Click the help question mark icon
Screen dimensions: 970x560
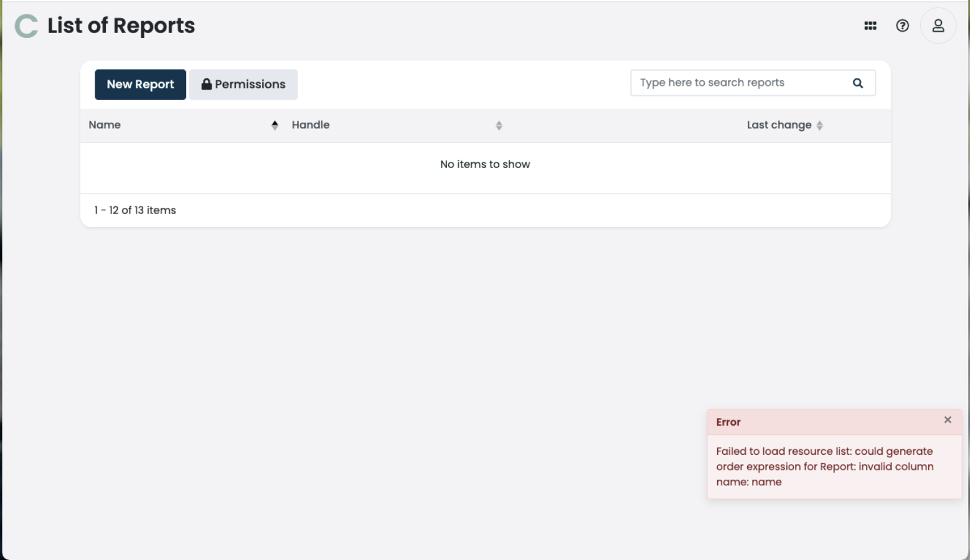tap(902, 26)
